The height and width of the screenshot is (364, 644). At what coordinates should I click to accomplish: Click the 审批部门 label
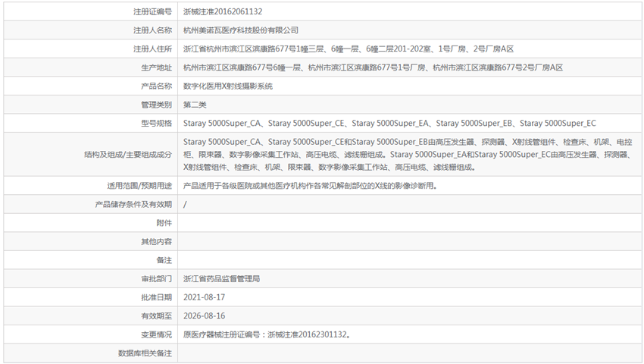pos(157,279)
